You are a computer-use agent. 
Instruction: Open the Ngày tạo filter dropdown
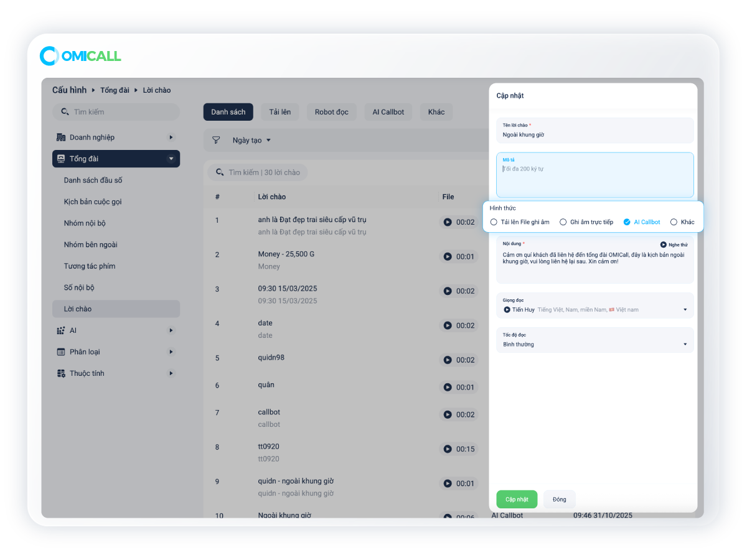point(251,140)
